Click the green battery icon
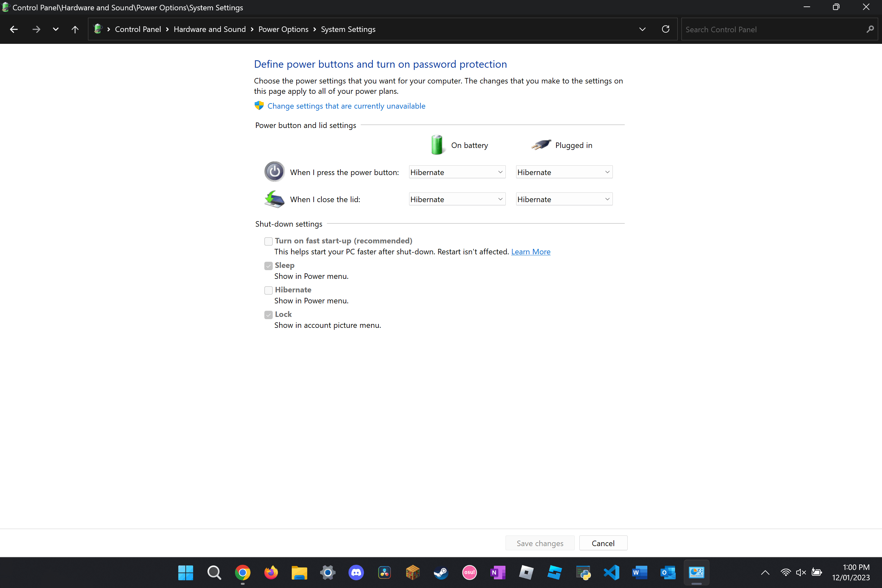This screenshot has height=588, width=882. (x=437, y=145)
